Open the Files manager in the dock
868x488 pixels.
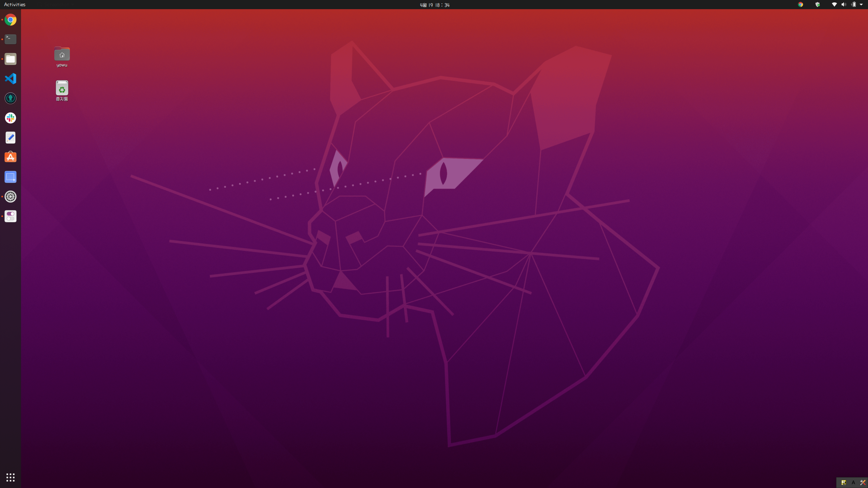point(11,59)
